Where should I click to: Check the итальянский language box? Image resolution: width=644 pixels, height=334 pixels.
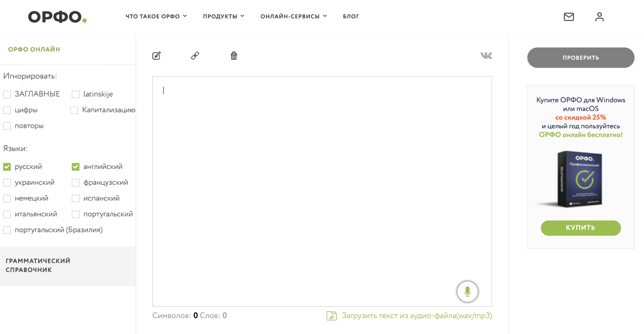point(7,214)
